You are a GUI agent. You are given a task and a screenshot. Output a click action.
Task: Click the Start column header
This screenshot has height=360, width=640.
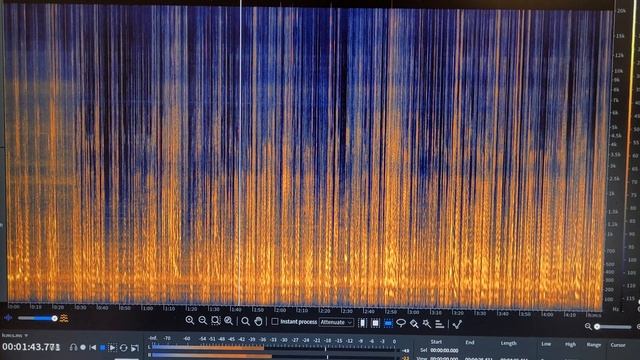pyautogui.click(x=436, y=342)
